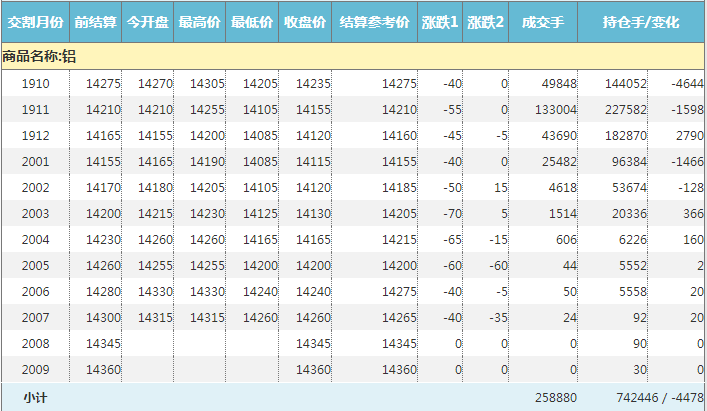The image size is (707, 411).
Task: Select the 1912 delivery month cell
Action: coord(35,135)
